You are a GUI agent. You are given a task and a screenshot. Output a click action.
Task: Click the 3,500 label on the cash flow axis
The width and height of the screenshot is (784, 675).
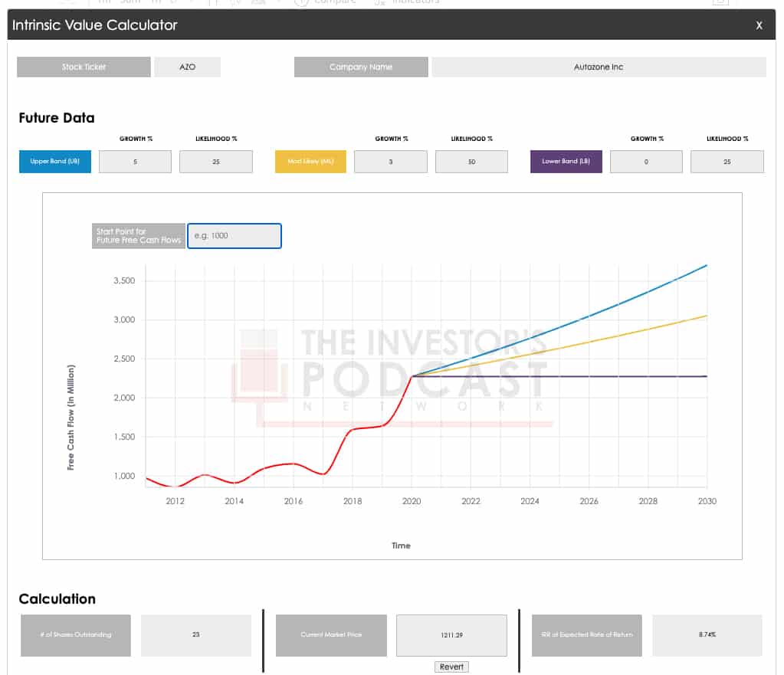[x=124, y=280]
